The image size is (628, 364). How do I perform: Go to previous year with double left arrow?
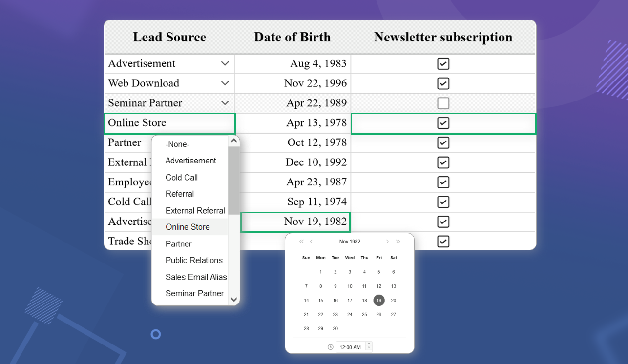pos(301,242)
